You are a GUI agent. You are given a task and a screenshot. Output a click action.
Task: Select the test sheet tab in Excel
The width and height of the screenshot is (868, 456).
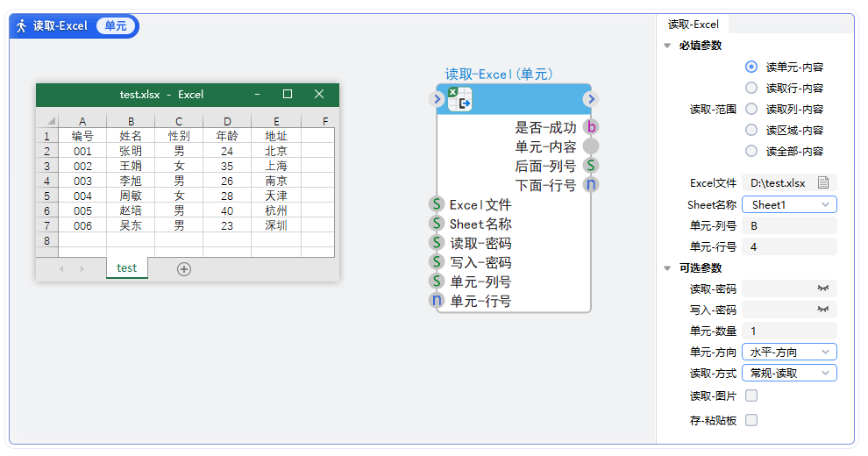pos(126,268)
